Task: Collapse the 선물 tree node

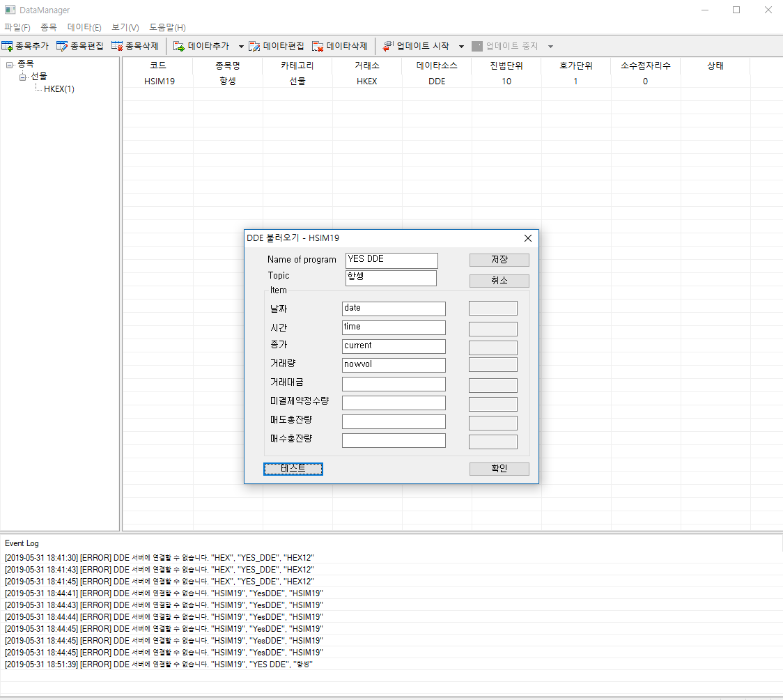Action: (22, 77)
